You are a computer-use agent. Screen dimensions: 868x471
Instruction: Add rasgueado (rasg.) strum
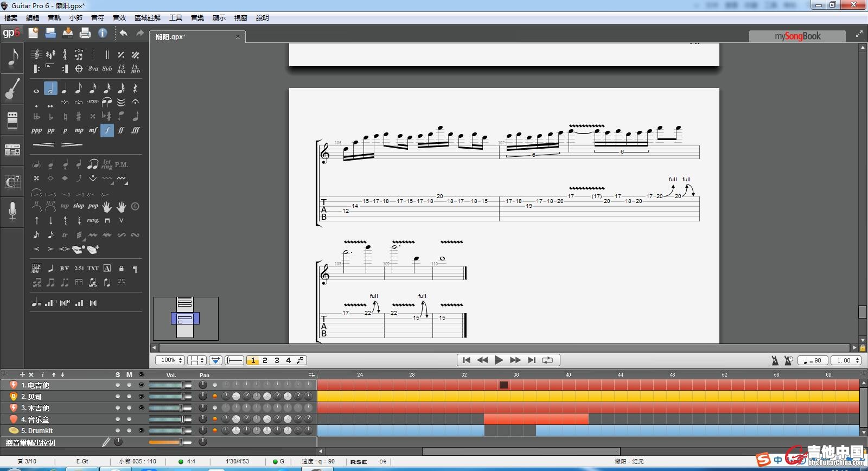point(93,220)
